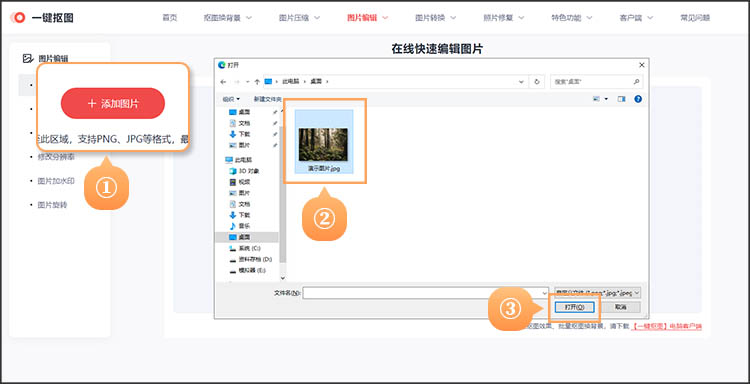Click the 一键抠图 logo icon
The height and width of the screenshot is (384, 750).
coord(18,18)
